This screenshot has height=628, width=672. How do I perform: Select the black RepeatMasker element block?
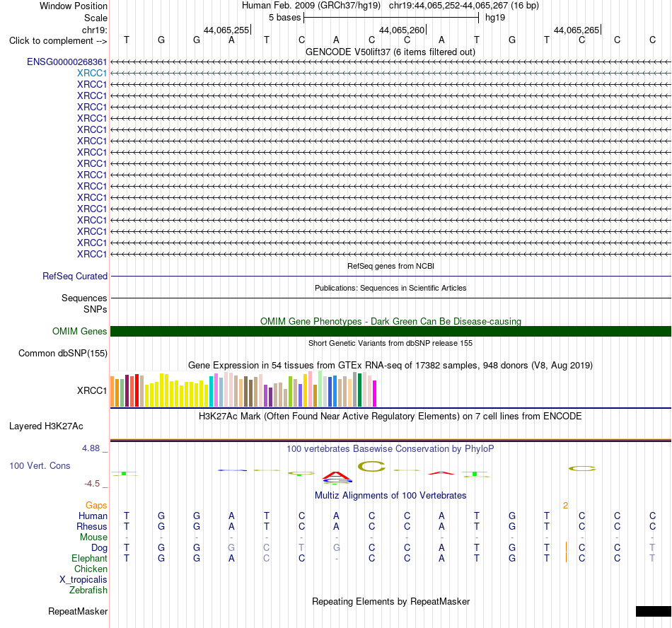pyautogui.click(x=653, y=611)
